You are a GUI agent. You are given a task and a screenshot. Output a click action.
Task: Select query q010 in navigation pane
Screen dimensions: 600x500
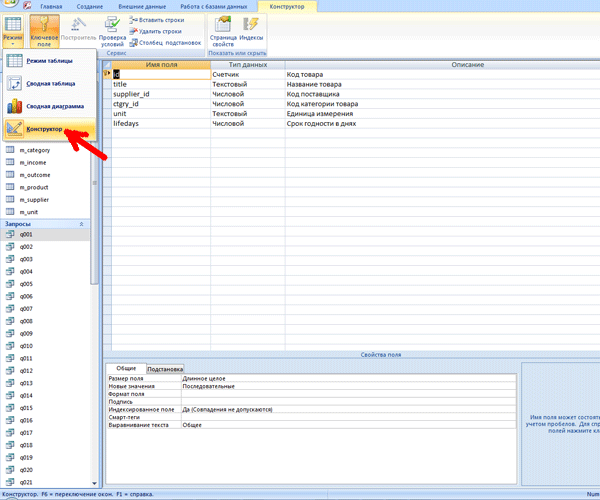[26, 346]
